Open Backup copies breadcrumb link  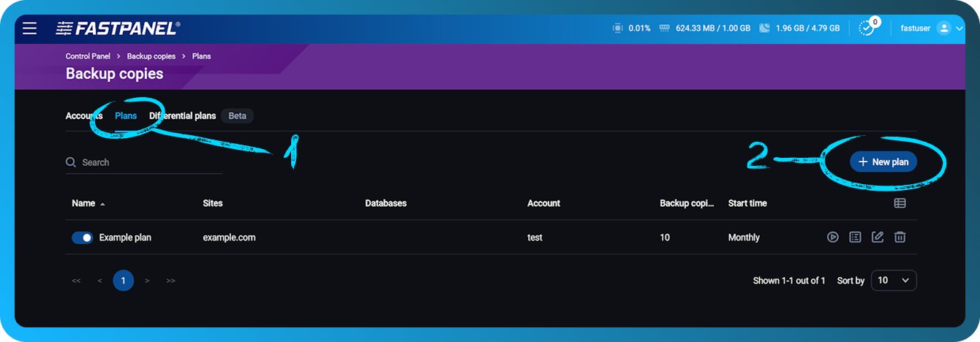pyautogui.click(x=151, y=56)
